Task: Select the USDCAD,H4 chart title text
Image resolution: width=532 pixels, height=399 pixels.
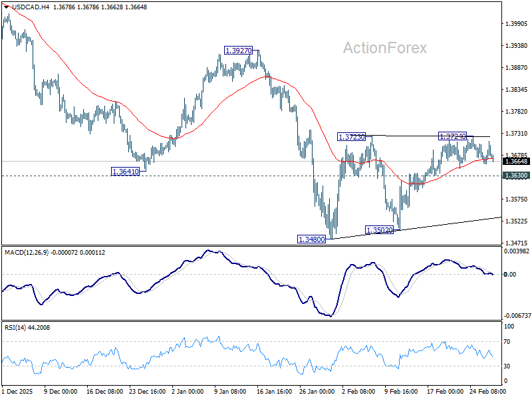Action: coord(30,7)
